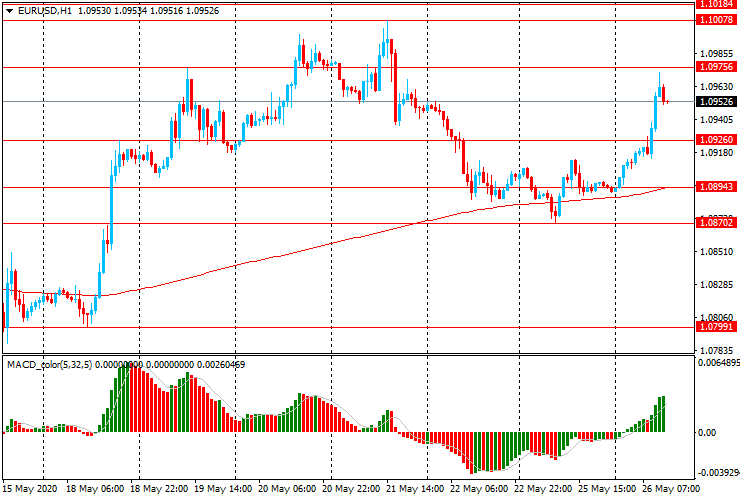The width and height of the screenshot is (740, 500).
Task: Click the 19 May 14:00 time label
Action: pyautogui.click(x=223, y=489)
